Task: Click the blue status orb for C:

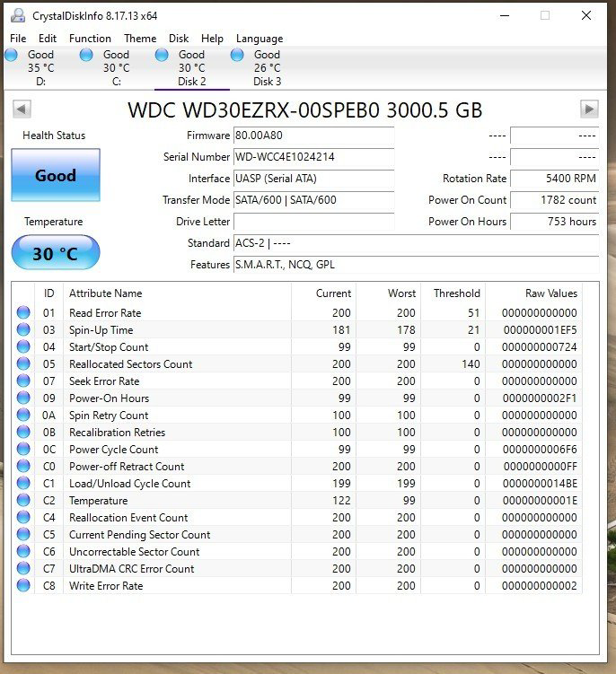Action: click(86, 55)
